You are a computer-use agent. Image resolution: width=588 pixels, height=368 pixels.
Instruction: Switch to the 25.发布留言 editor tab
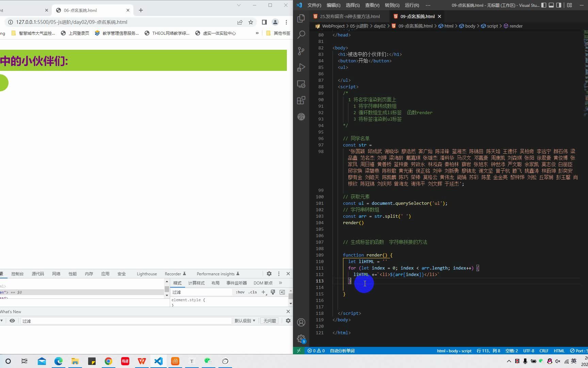click(349, 16)
